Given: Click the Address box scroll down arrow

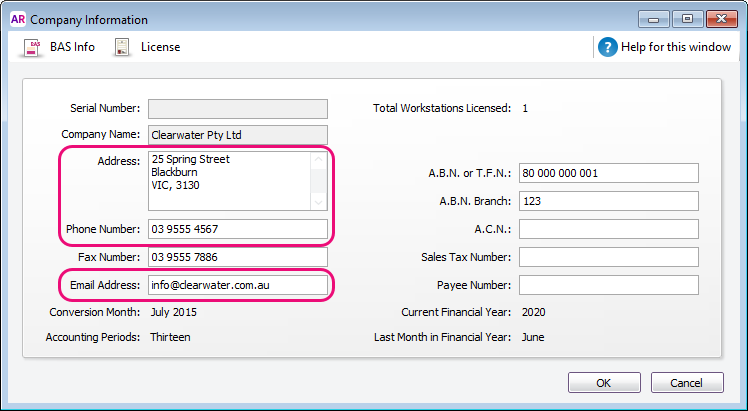Looking at the screenshot, I should 319,203.
